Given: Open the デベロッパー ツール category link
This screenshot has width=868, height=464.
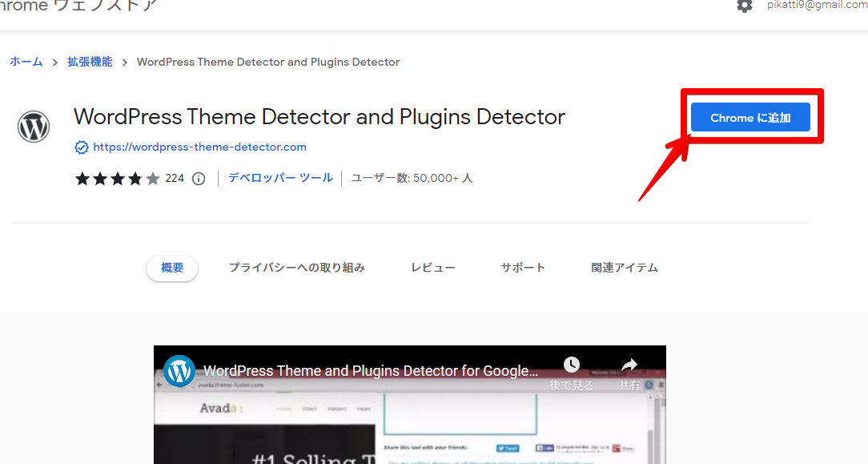Looking at the screenshot, I should click(x=281, y=178).
